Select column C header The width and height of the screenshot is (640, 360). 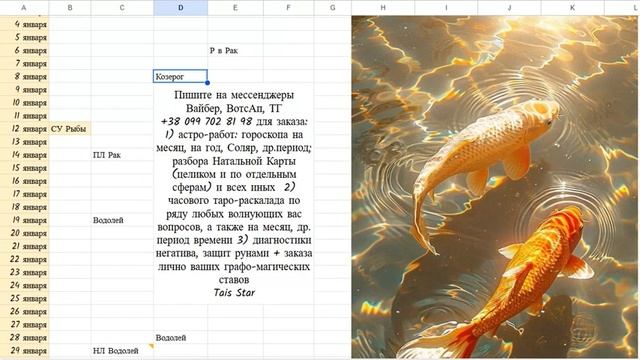[x=122, y=8]
